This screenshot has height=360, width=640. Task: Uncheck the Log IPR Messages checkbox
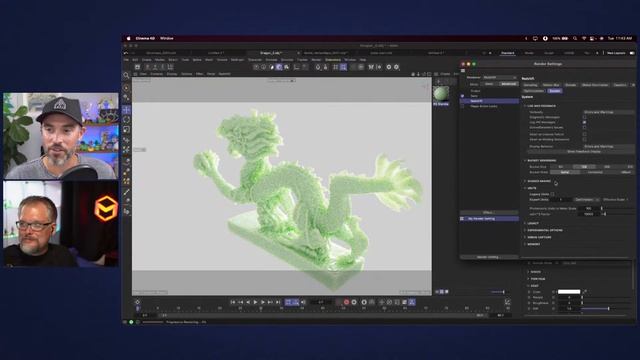584,122
